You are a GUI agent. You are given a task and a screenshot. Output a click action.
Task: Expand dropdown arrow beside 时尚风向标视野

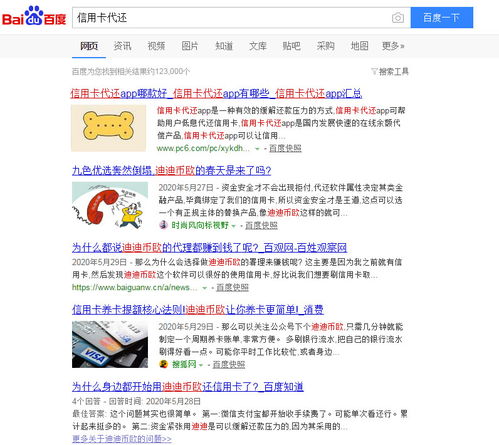[234, 226]
